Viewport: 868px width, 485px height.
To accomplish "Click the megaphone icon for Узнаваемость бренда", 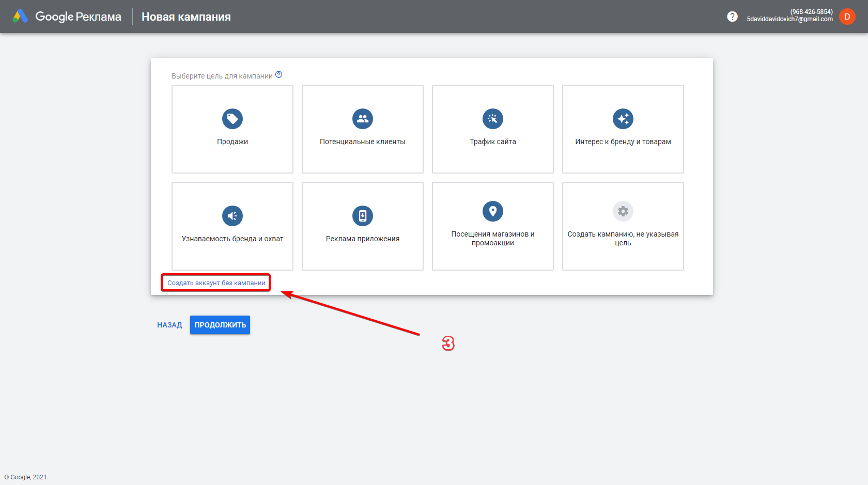I will [x=233, y=216].
